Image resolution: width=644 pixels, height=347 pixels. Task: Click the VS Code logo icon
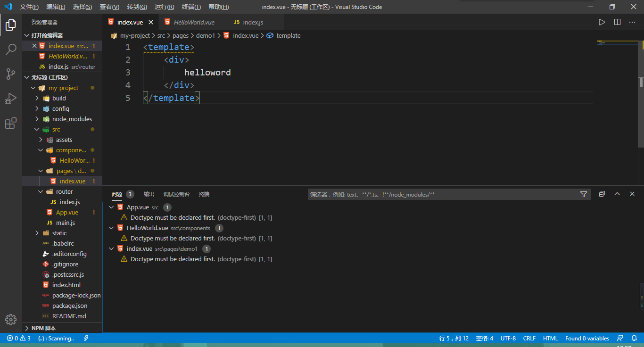8,7
